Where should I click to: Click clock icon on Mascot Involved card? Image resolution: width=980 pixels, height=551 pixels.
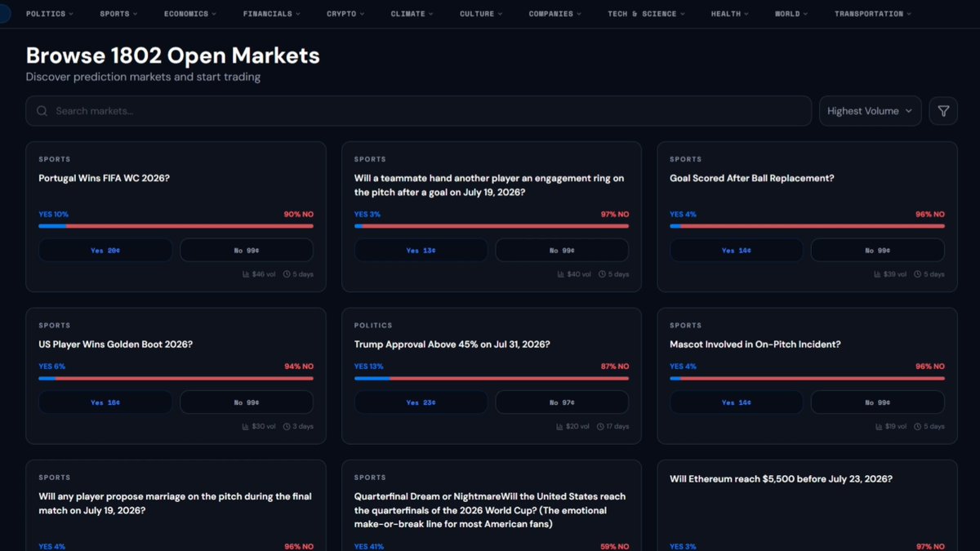tap(918, 426)
